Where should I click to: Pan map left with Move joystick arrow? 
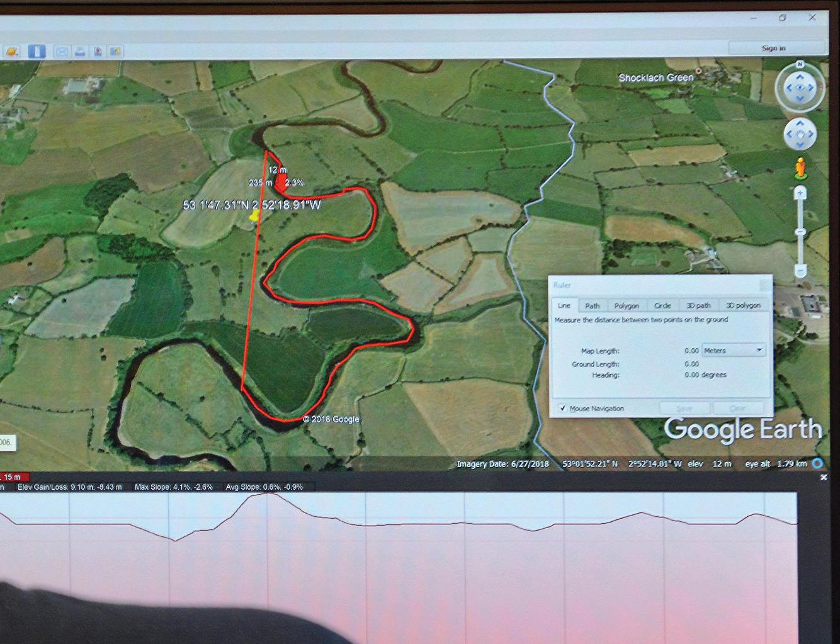click(x=790, y=134)
